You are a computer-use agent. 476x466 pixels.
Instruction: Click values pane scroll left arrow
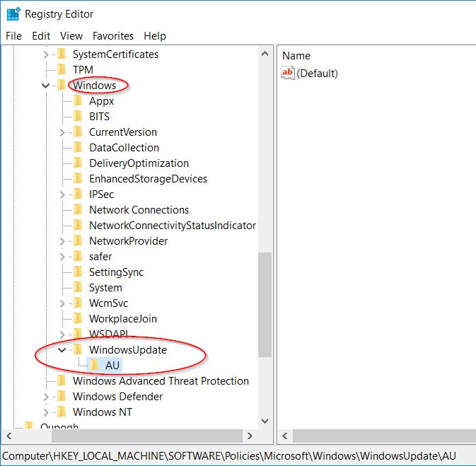click(285, 436)
